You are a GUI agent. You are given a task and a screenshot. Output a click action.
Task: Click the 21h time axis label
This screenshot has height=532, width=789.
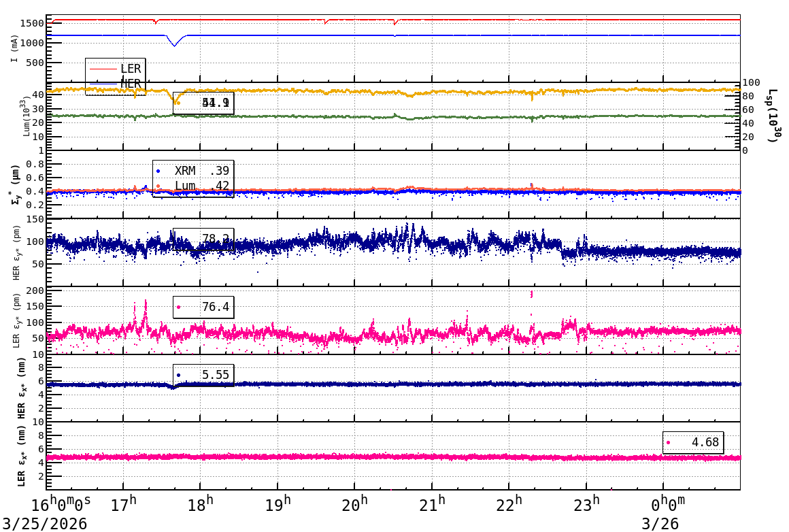point(432,504)
